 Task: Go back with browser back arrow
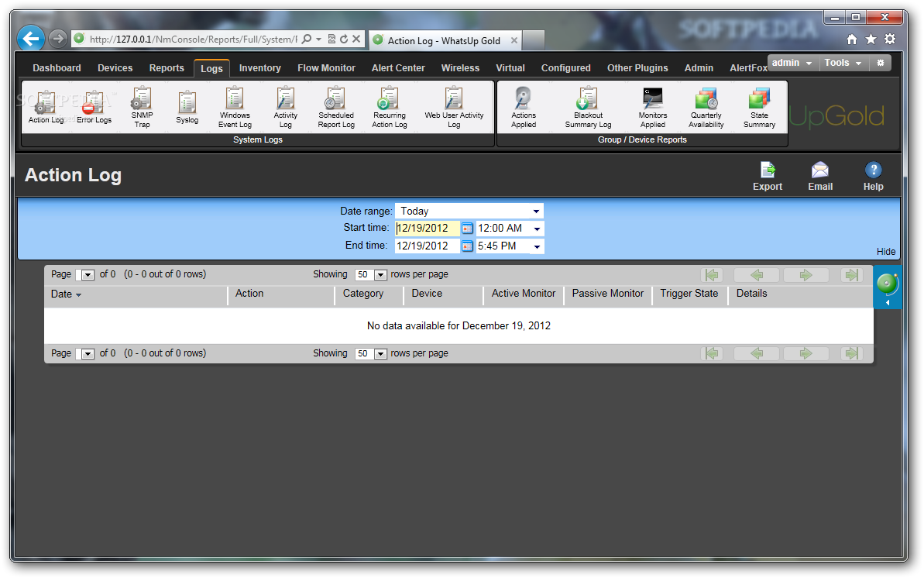(x=31, y=39)
